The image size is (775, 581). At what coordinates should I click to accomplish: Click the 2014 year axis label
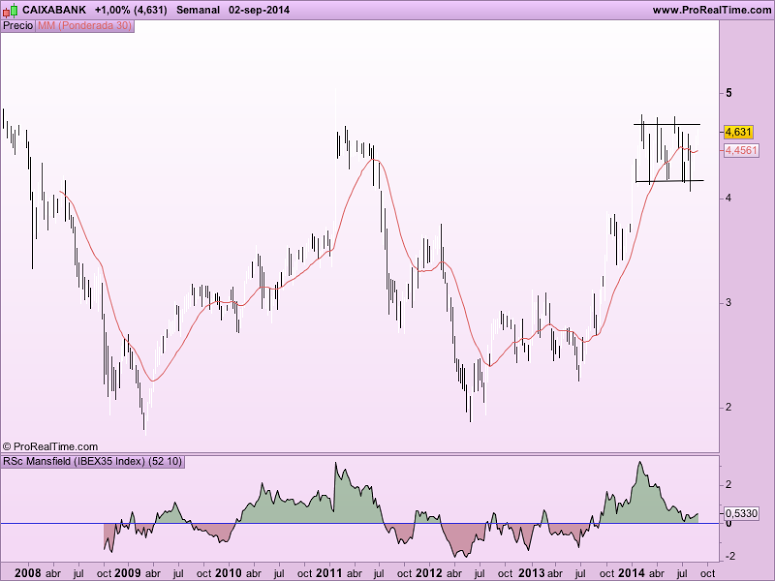pos(632,573)
